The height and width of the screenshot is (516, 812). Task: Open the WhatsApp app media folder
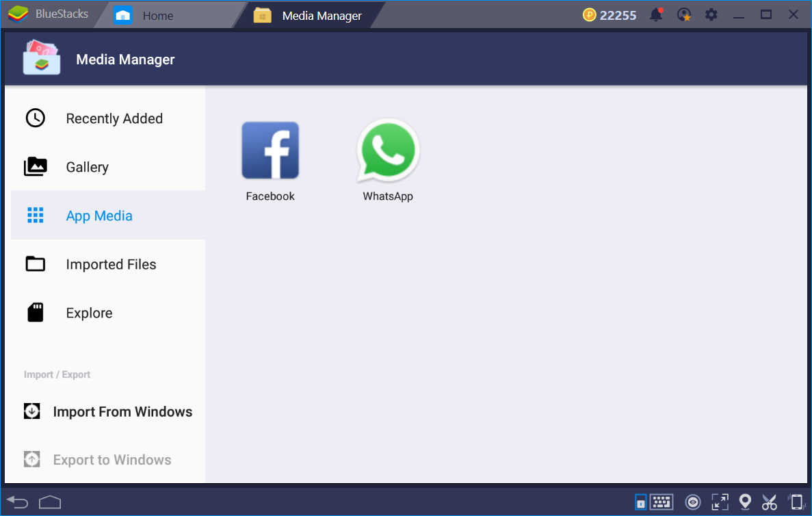[388, 151]
